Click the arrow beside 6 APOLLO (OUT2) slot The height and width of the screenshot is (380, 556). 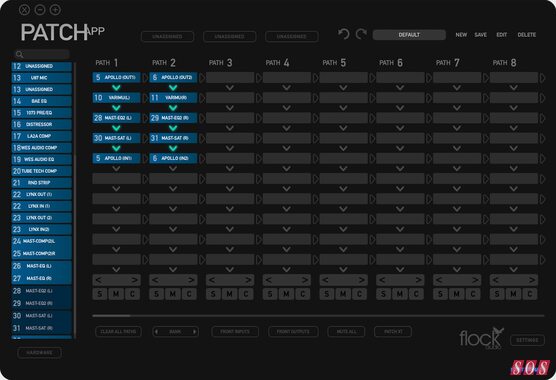click(x=202, y=78)
